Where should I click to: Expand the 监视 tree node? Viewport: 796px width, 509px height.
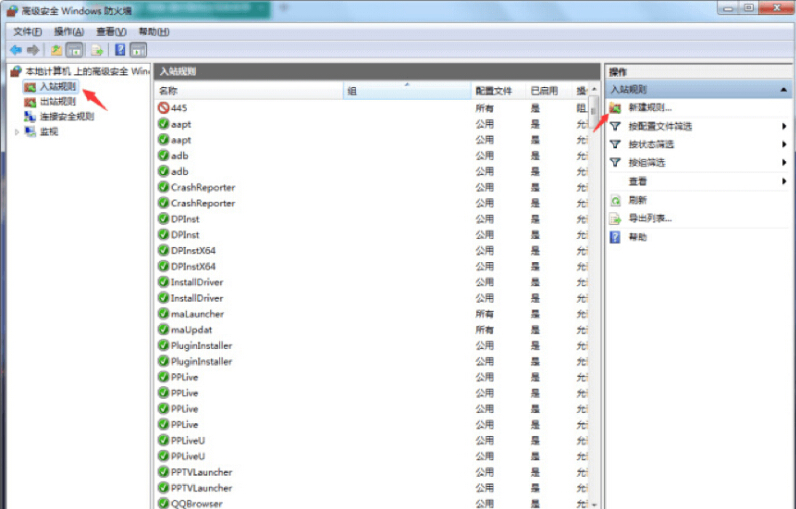pos(17,131)
